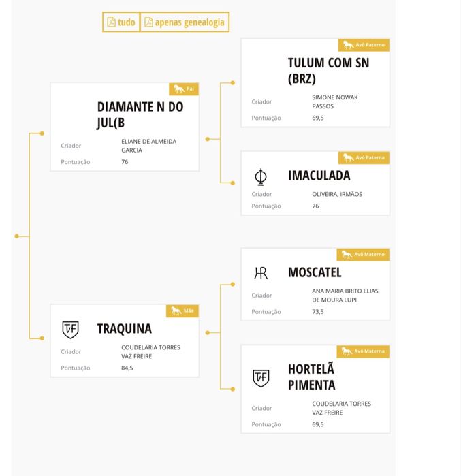Screen dimensions: 461x476
Task: Open the MOSCATEL horse entry
Action: click(x=315, y=272)
